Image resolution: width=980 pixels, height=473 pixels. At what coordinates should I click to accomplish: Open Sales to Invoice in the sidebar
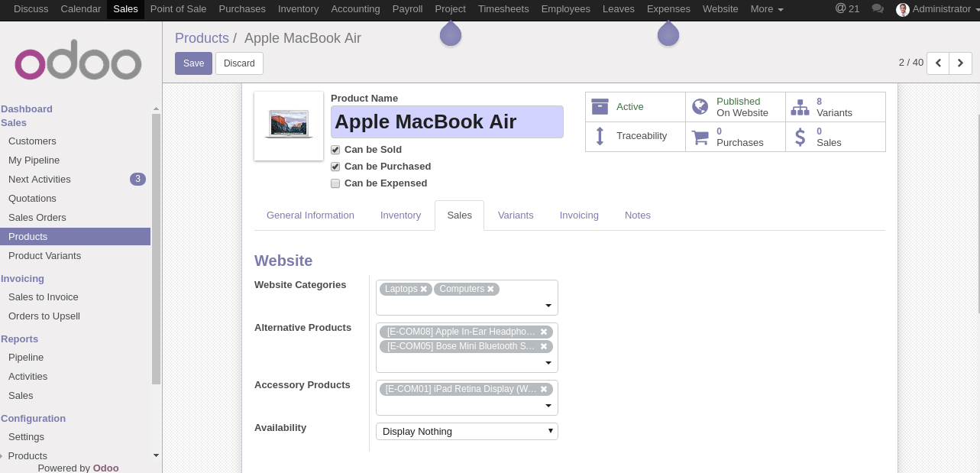44,297
